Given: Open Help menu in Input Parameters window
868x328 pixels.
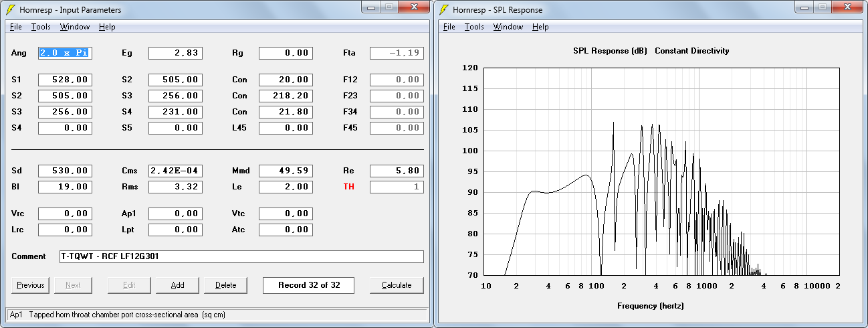Looking at the screenshot, I should (x=107, y=27).
